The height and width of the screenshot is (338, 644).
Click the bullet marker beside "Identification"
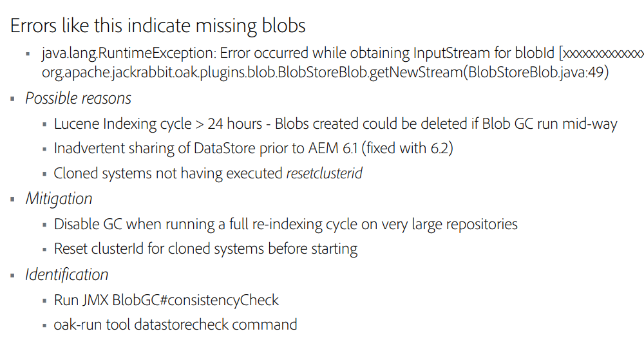[13, 276]
